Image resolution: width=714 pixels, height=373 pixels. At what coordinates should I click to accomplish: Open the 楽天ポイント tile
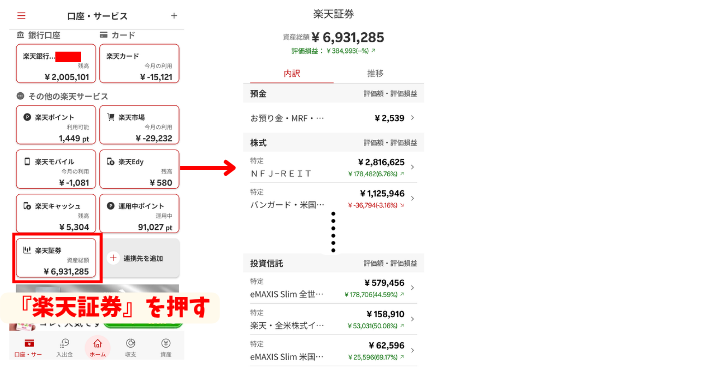56,125
